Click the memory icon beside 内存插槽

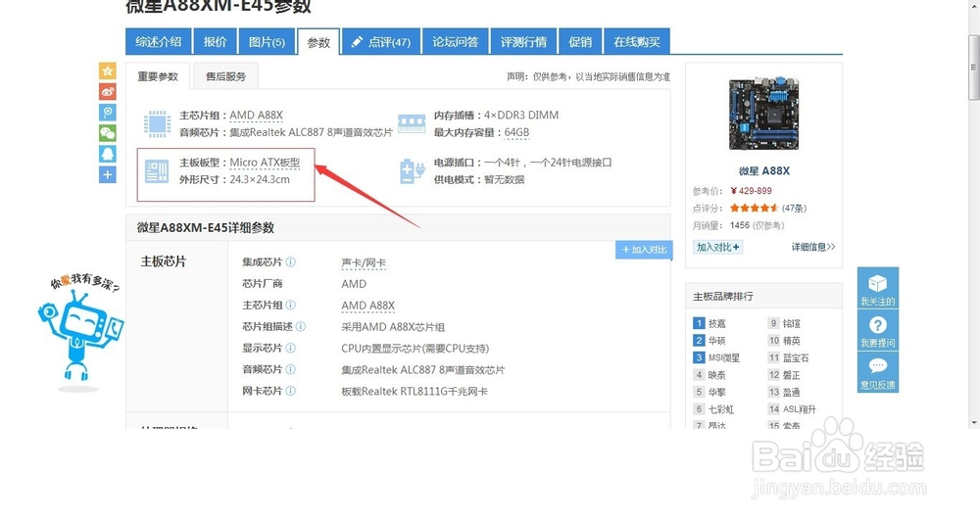tap(412, 123)
